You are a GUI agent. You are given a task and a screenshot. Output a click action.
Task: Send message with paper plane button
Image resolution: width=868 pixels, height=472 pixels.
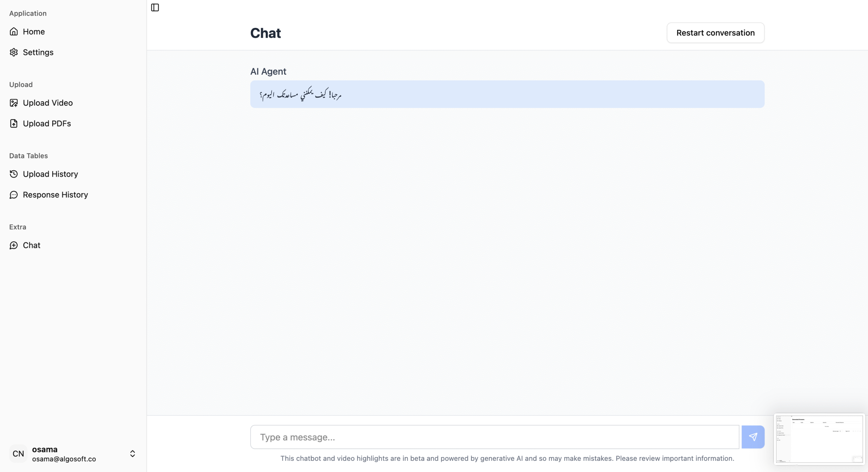(x=753, y=437)
